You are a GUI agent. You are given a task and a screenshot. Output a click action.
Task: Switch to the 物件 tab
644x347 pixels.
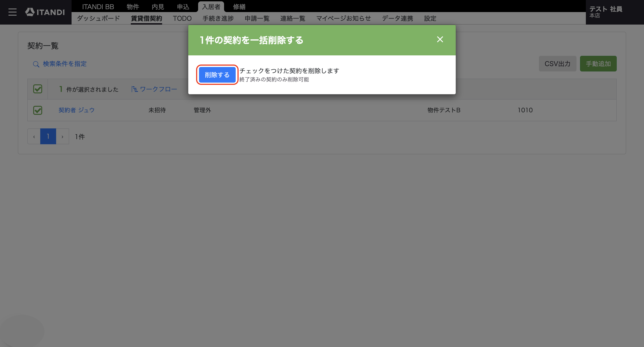(133, 7)
